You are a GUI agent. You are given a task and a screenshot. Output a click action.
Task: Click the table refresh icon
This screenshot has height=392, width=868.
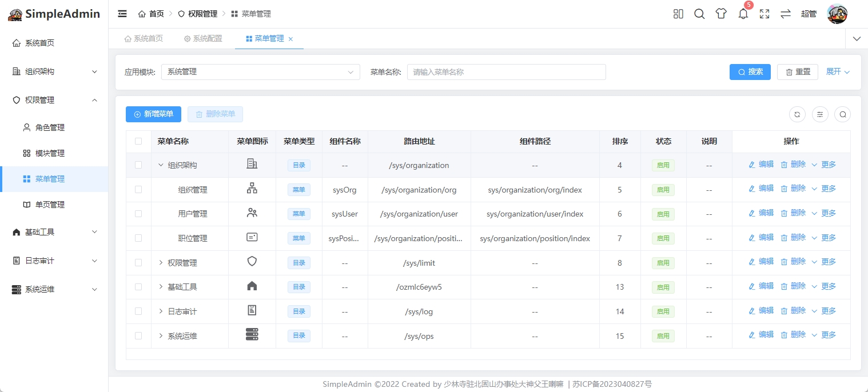[x=798, y=114]
